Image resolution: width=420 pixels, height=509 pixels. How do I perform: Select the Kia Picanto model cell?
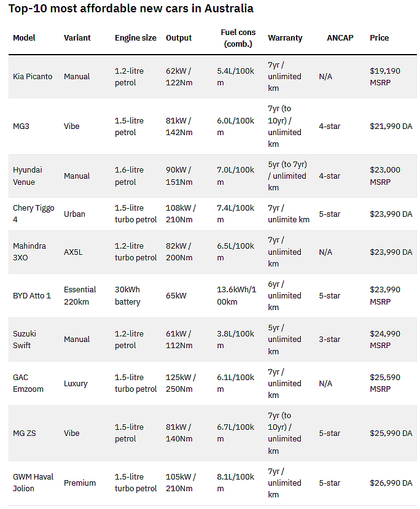tap(33, 77)
